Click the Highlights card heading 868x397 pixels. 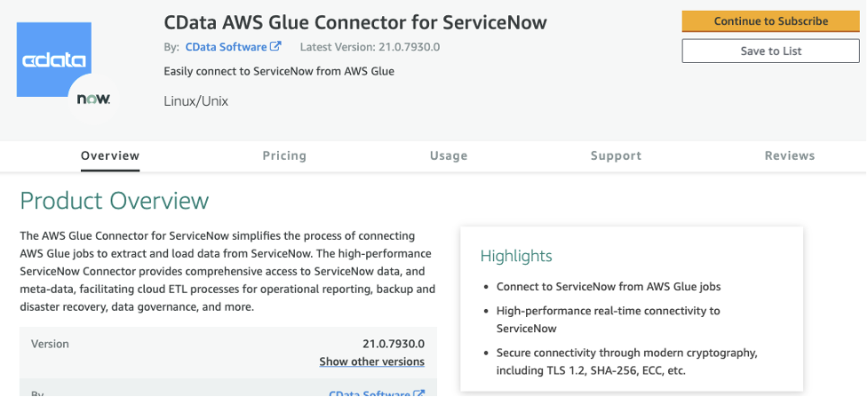(x=516, y=256)
